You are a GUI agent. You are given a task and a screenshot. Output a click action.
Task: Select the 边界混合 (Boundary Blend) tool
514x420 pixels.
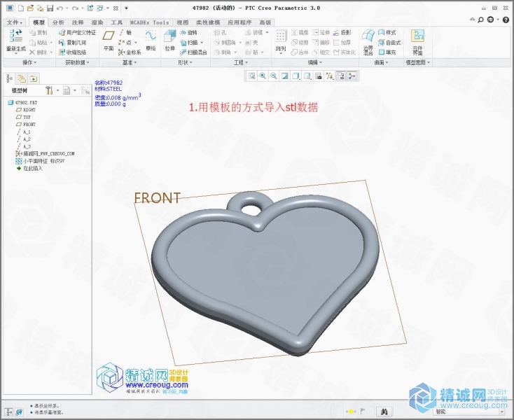368,42
